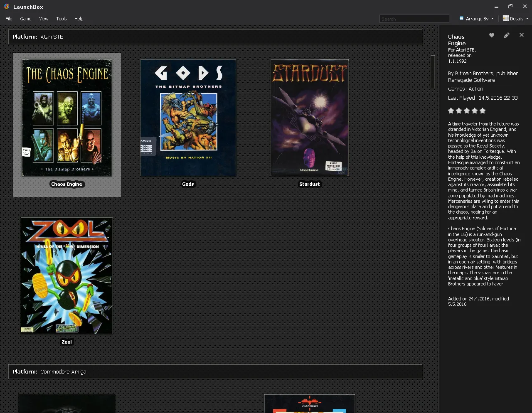This screenshot has height=413, width=532.
Task: Click the 'Genres: Action' text
Action: click(465, 89)
